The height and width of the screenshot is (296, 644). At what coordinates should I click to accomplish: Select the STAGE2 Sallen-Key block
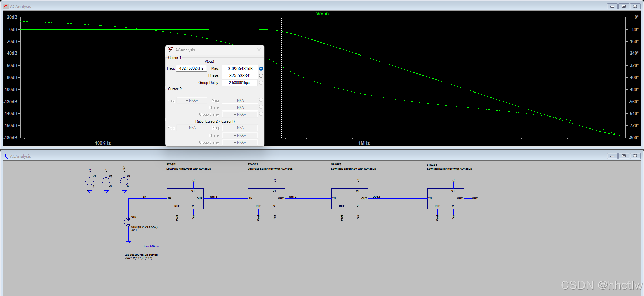[267, 198]
